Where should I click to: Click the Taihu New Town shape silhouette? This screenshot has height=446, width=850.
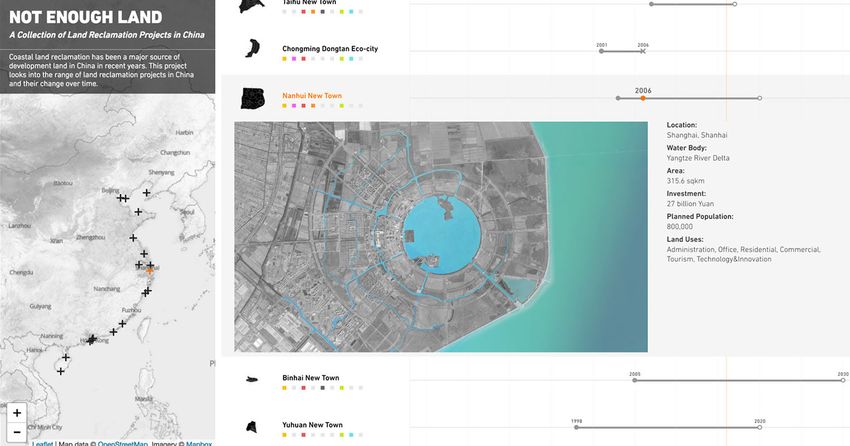252,5
